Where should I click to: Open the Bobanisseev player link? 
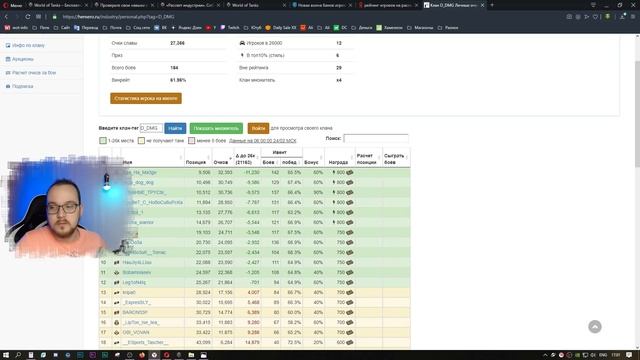(137, 272)
